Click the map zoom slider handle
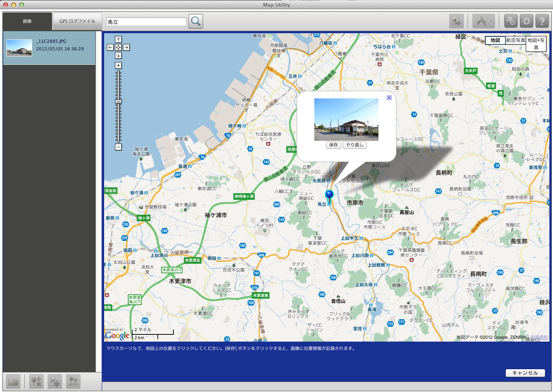 coord(118,102)
